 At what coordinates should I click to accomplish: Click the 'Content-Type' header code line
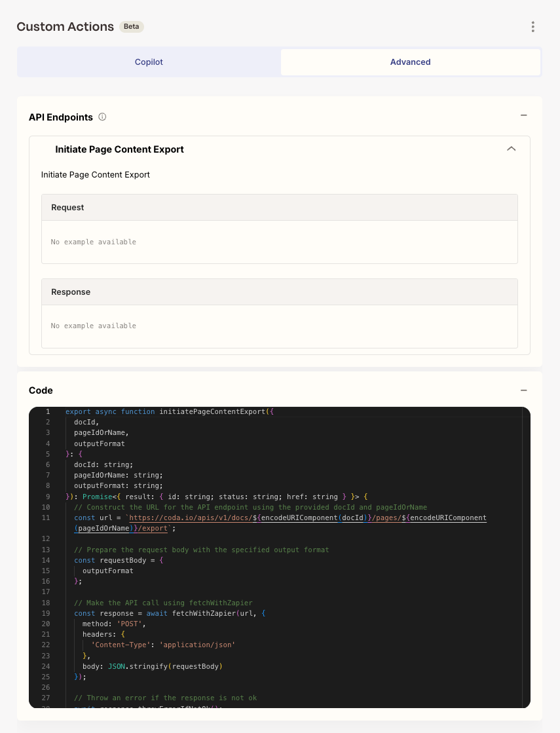163,645
